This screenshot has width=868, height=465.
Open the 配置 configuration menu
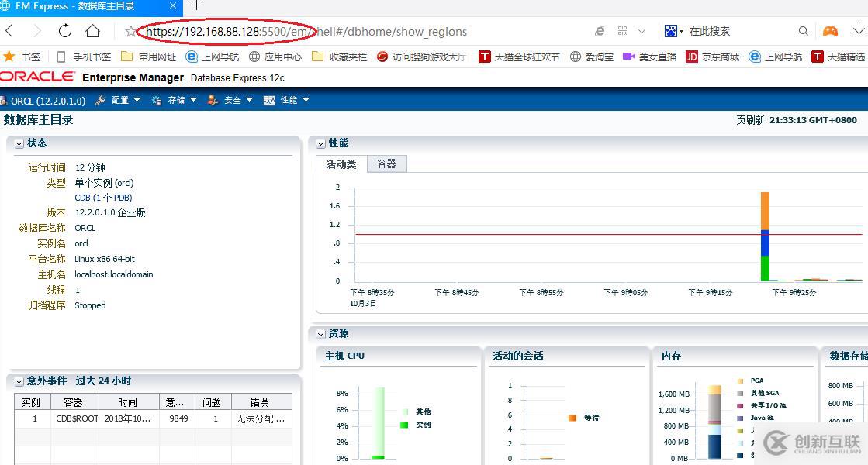point(126,100)
